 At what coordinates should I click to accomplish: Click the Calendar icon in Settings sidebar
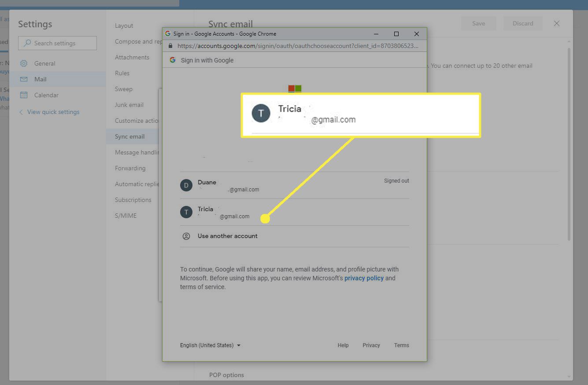coord(24,95)
